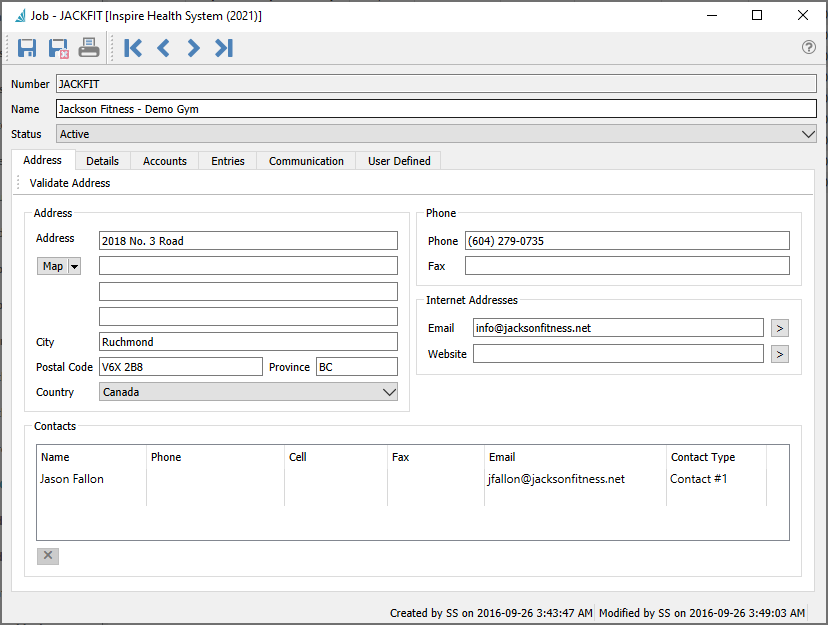The image size is (828, 625).
Task: Go to the previous job record
Action: (x=163, y=48)
